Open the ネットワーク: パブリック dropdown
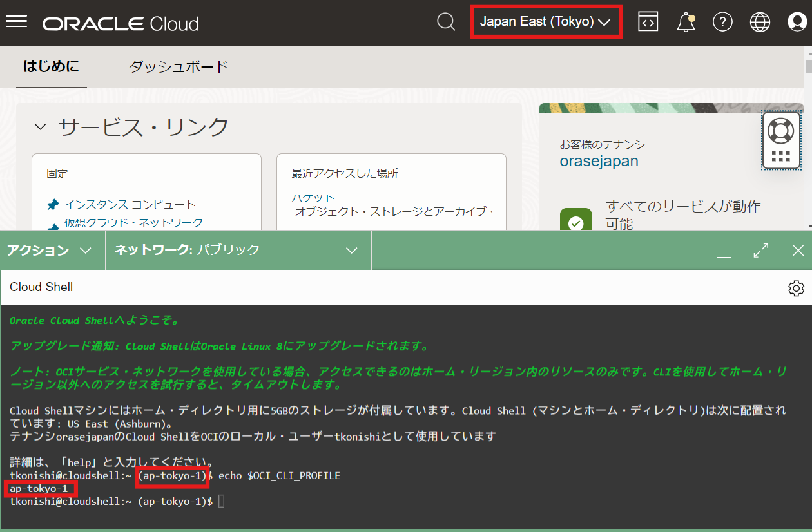The height and width of the screenshot is (532, 812). pos(236,251)
